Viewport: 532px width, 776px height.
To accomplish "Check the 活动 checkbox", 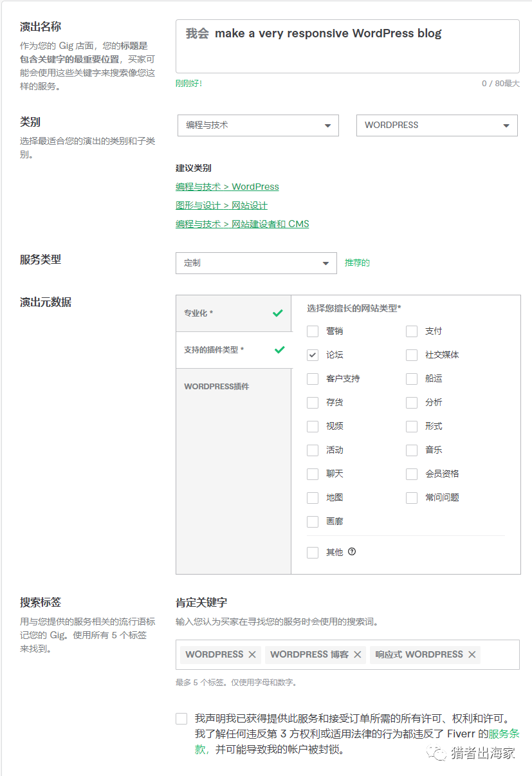I will click(313, 450).
